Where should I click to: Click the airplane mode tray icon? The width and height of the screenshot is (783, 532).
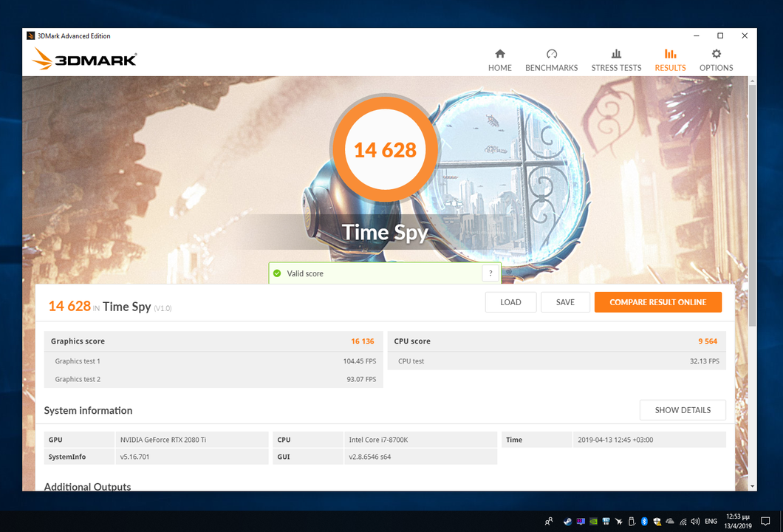point(619,521)
